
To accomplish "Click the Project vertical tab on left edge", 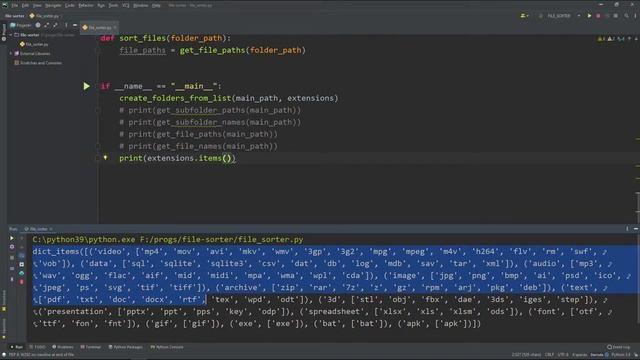I will point(4,32).
